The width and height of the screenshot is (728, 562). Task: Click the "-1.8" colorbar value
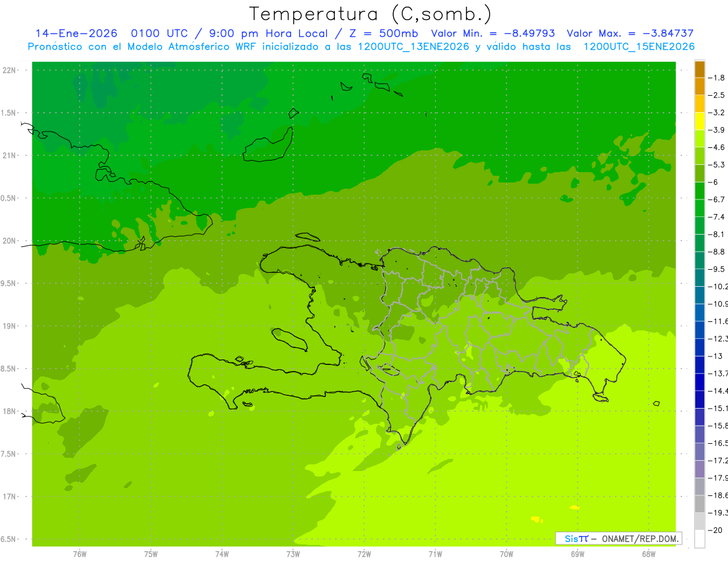(x=717, y=78)
